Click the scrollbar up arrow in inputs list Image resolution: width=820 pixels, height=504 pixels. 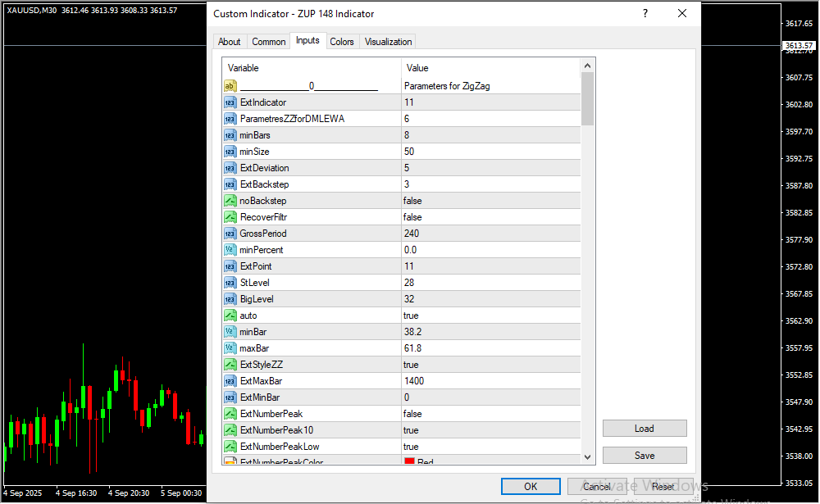coord(587,66)
